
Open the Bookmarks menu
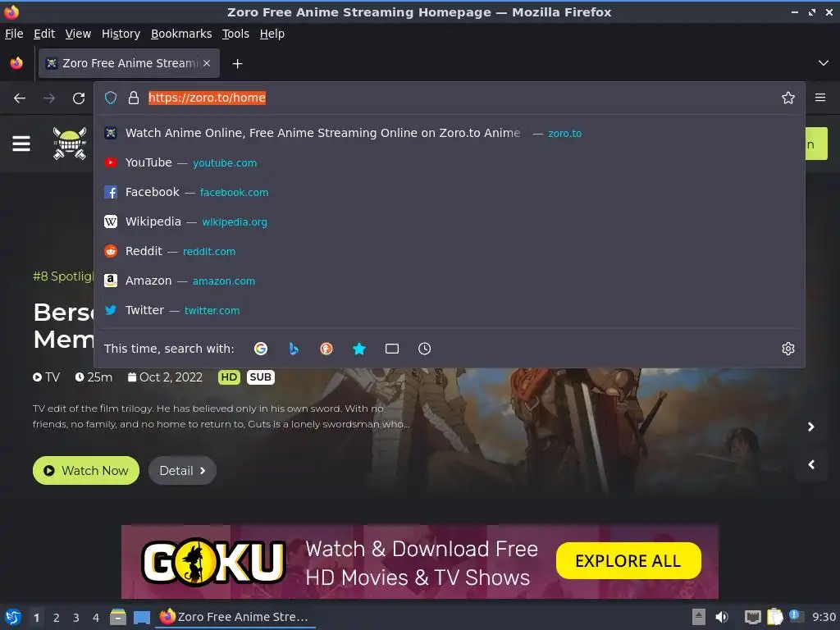(x=181, y=34)
